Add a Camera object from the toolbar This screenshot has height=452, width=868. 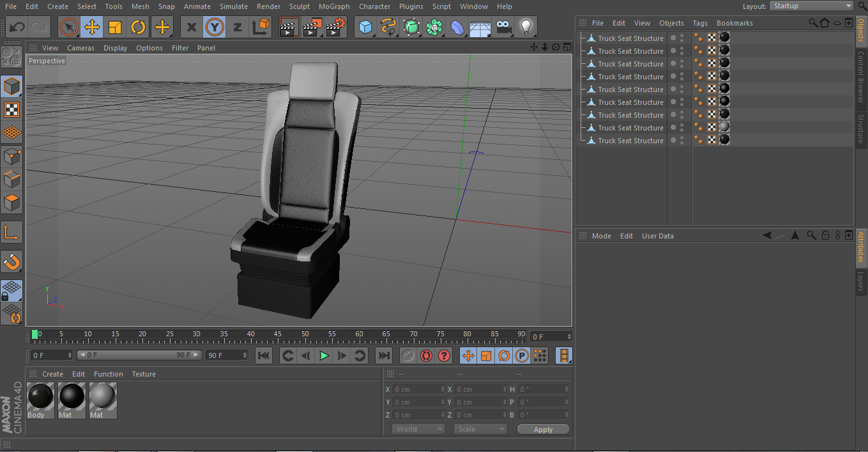pyautogui.click(x=504, y=27)
